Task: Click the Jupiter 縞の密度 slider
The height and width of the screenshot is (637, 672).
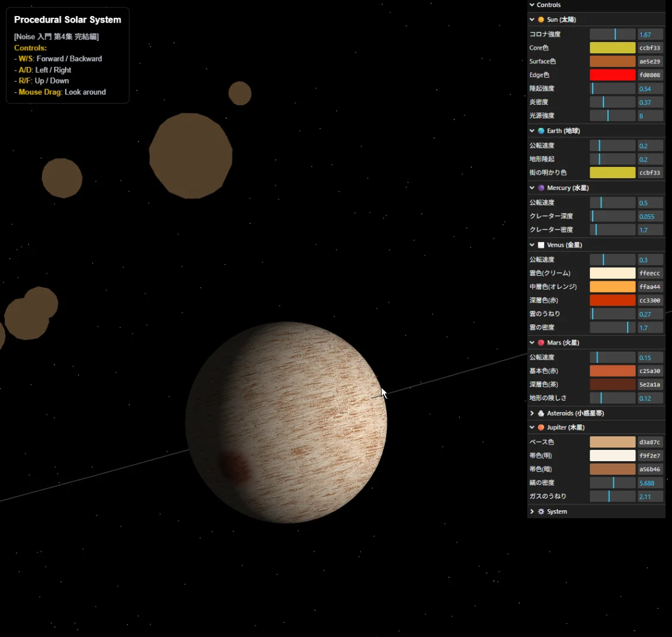Action: pos(612,483)
